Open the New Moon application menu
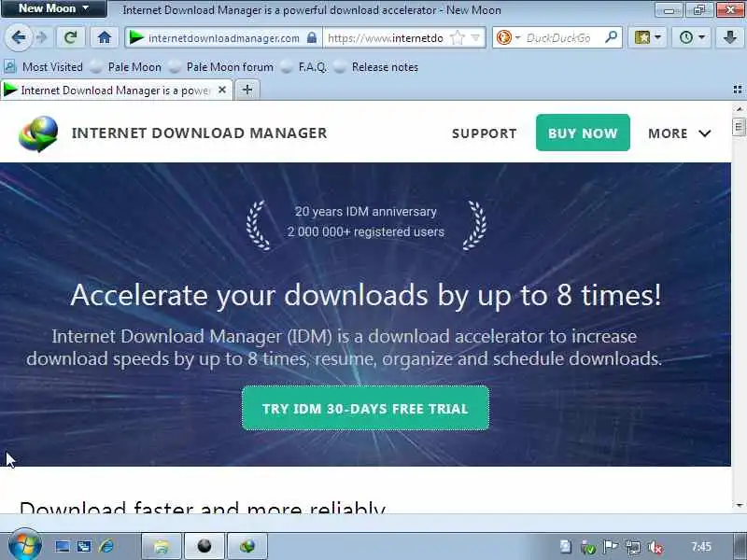Viewport: 747px width, 560px height. pyautogui.click(x=54, y=8)
